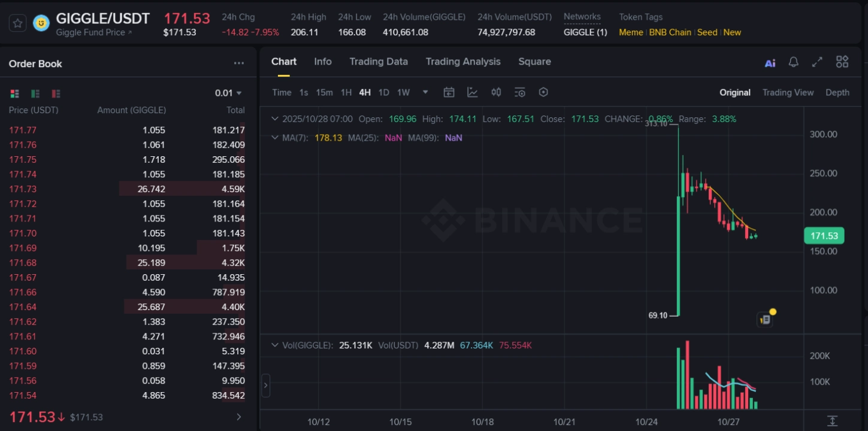Expand chart to fullscreen

[817, 62]
